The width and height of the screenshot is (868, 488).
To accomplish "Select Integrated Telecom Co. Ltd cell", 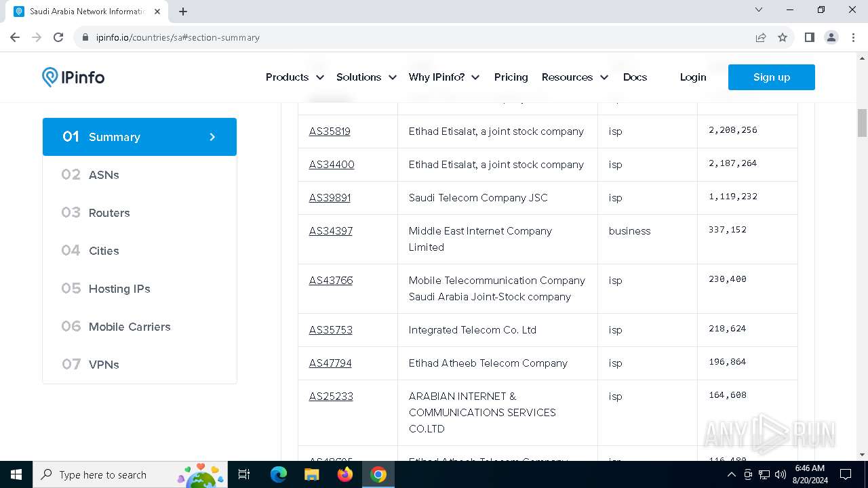I will click(498, 330).
